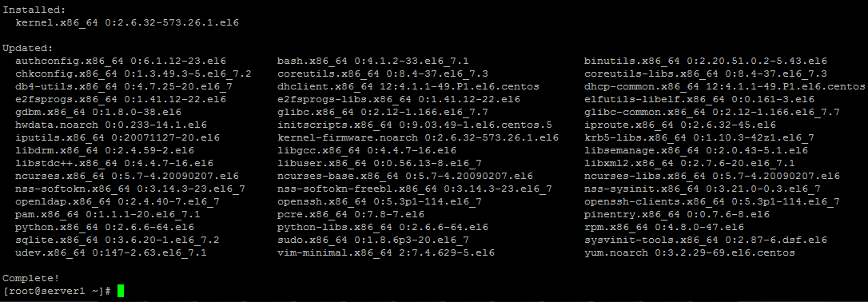Click the python-libs.x86_64 package entry

(x=383, y=227)
